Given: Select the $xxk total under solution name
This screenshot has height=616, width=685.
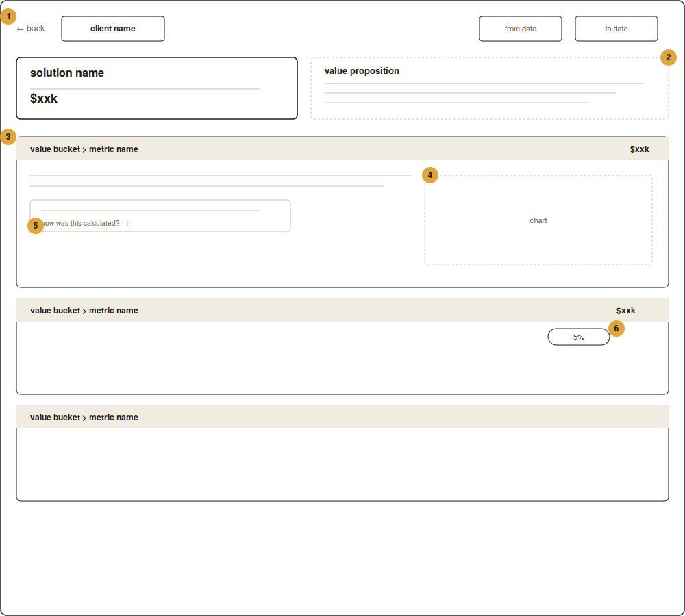Looking at the screenshot, I should pyautogui.click(x=44, y=99).
